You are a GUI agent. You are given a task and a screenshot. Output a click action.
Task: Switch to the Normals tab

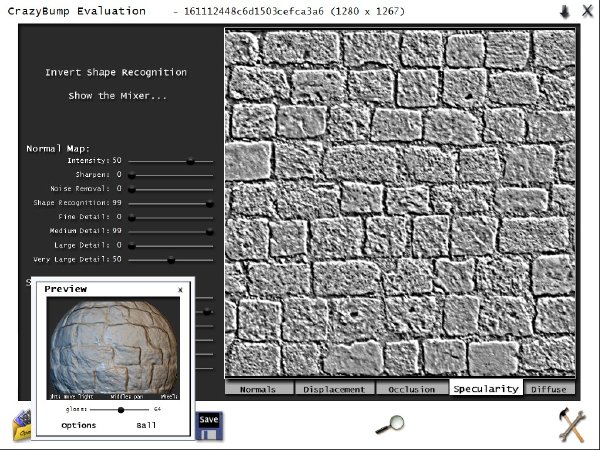(258, 389)
